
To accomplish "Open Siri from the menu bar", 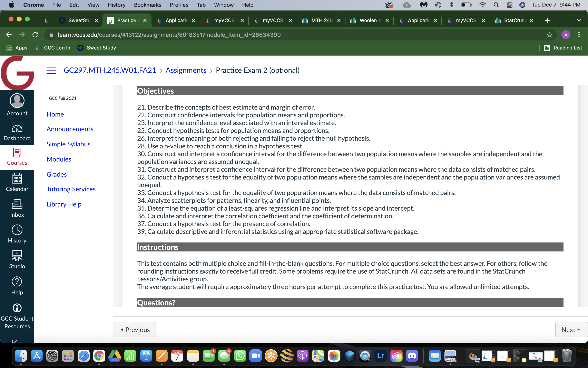I will pos(522,5).
